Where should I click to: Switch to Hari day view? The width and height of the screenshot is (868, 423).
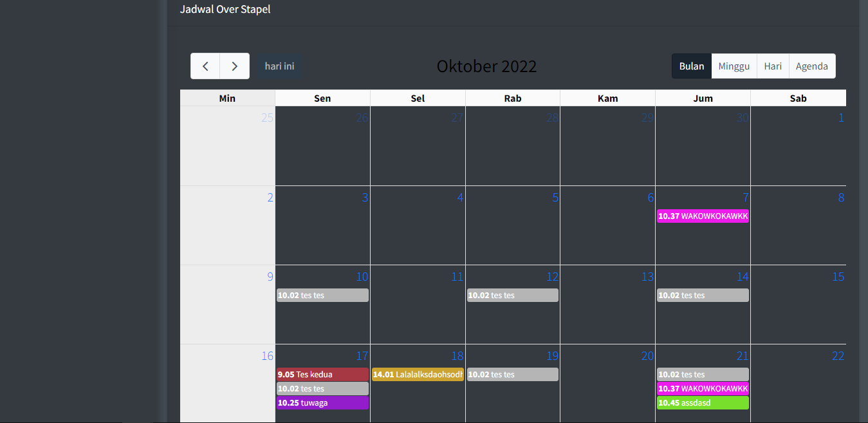773,66
